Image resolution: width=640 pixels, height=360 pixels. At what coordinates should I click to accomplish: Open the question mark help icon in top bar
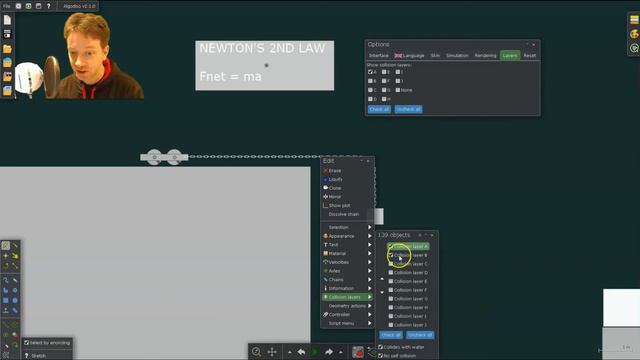click(x=49, y=6)
